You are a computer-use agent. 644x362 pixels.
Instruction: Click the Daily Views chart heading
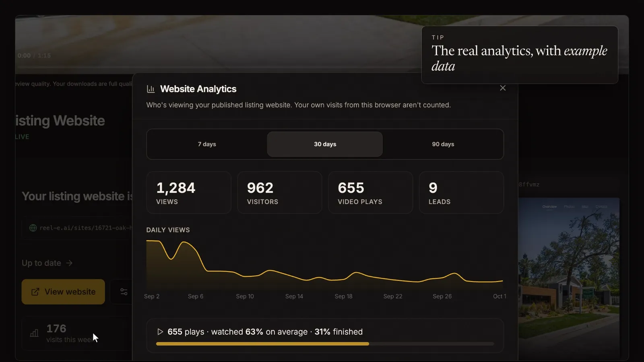point(168,230)
